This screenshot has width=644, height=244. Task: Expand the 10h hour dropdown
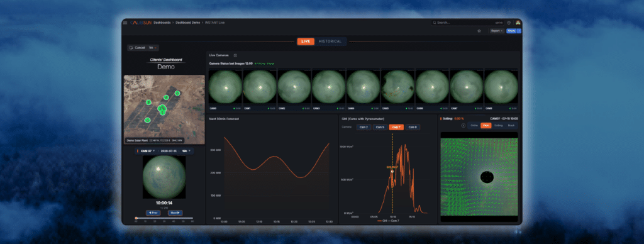(x=186, y=151)
